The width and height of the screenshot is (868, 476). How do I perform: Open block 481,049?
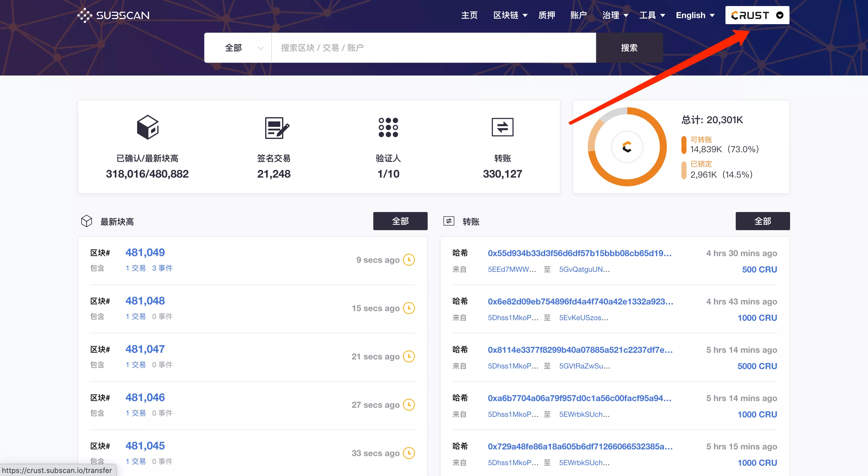pos(145,252)
